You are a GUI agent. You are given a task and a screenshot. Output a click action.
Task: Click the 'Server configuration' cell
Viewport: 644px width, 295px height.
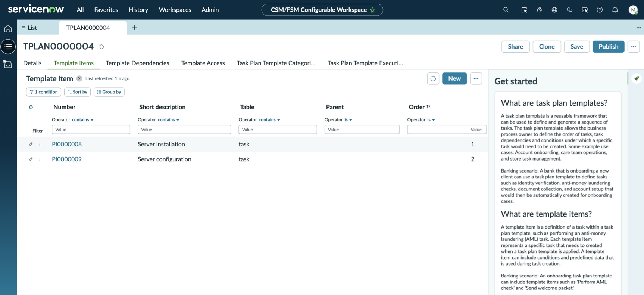click(x=165, y=159)
